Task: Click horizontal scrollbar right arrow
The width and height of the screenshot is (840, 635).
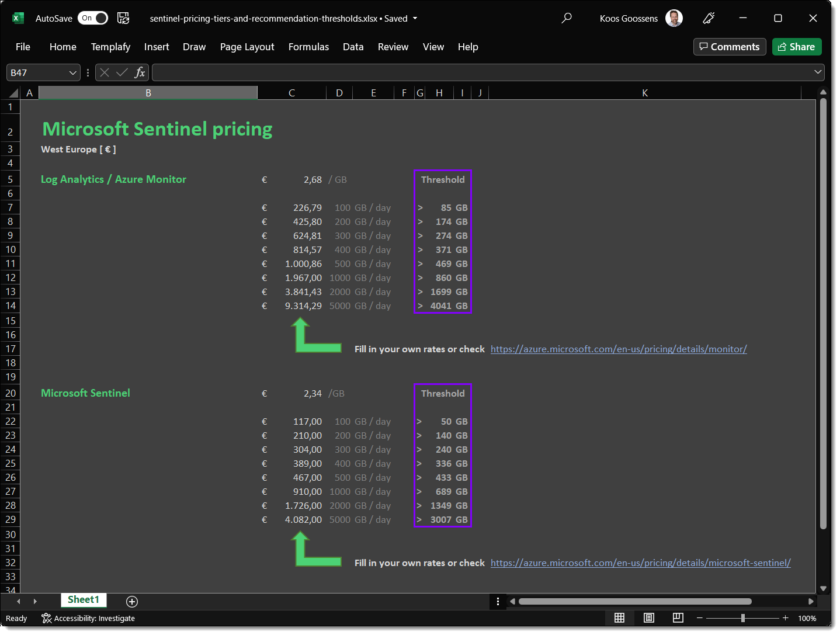Action: click(811, 601)
